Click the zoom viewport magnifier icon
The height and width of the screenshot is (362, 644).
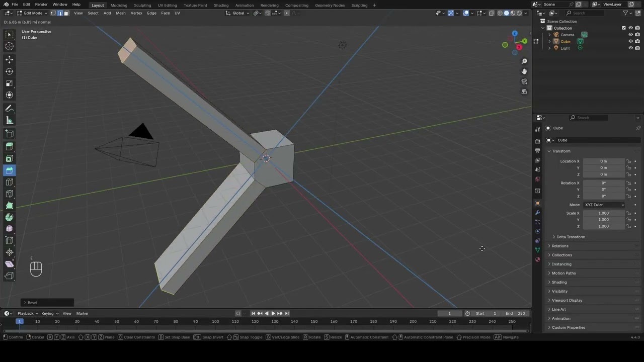click(524, 61)
